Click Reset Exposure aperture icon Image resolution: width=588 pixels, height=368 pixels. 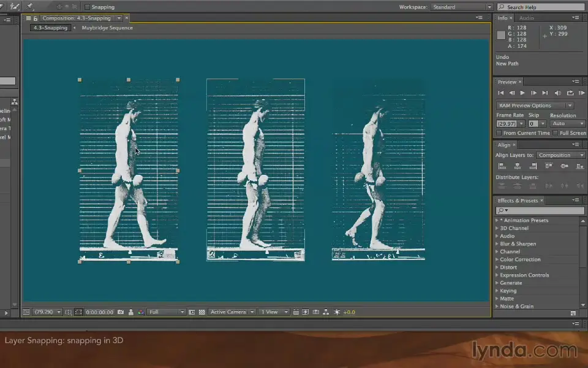tap(337, 312)
